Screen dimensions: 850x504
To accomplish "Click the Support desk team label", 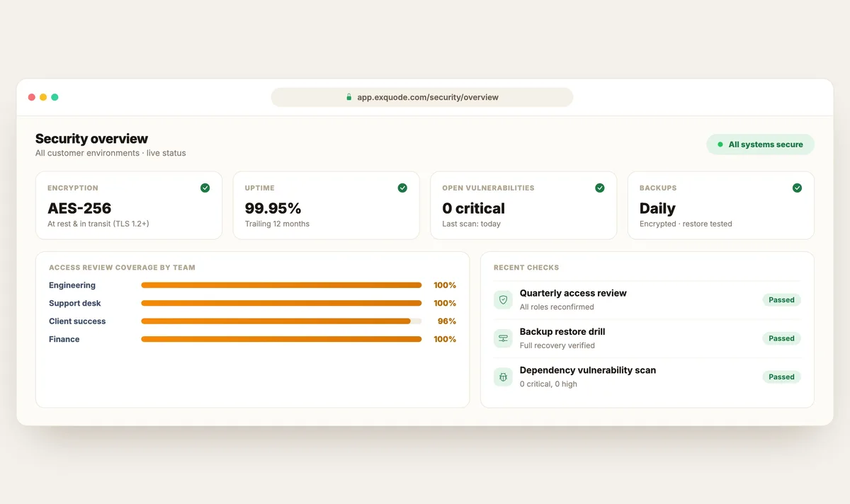I will tap(75, 303).
